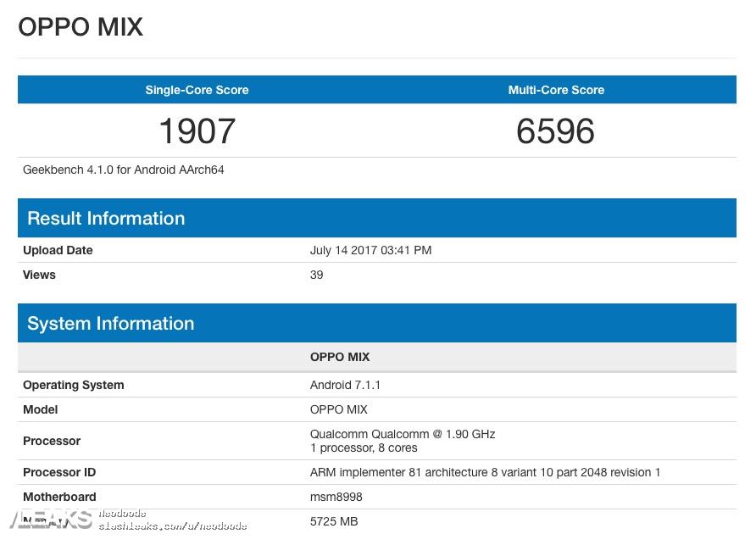Click the Operating System row label
Screen dimensions: 756x545
coord(74,385)
